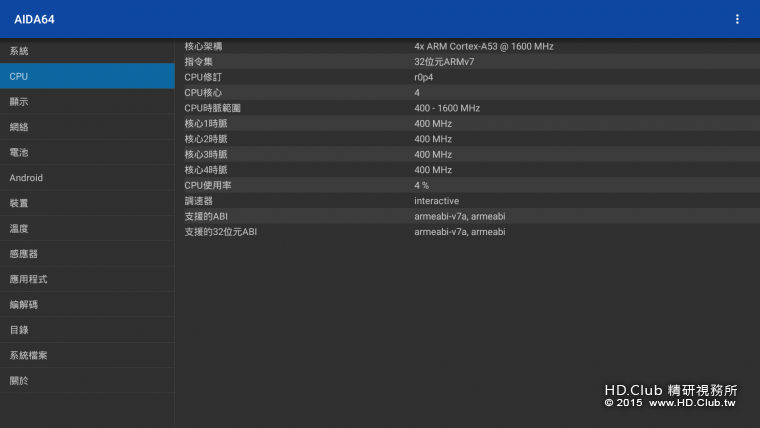Open the 目錄 section

coord(87,330)
